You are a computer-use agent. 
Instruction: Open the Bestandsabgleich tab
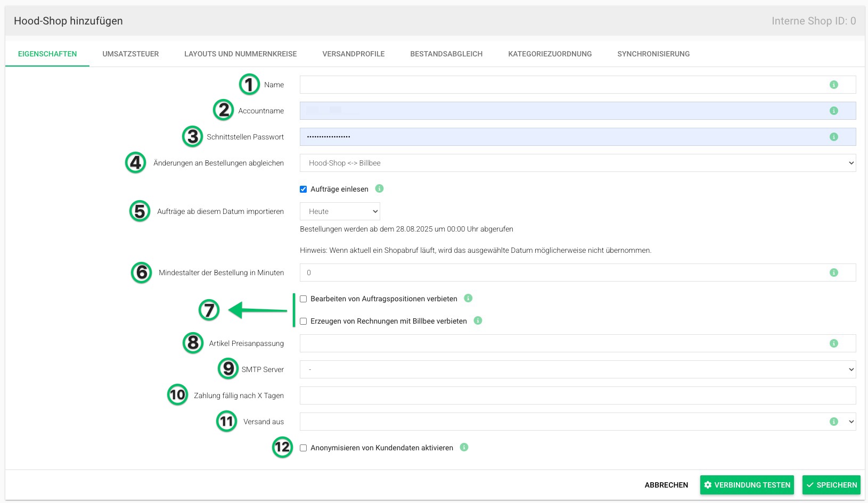tap(446, 54)
